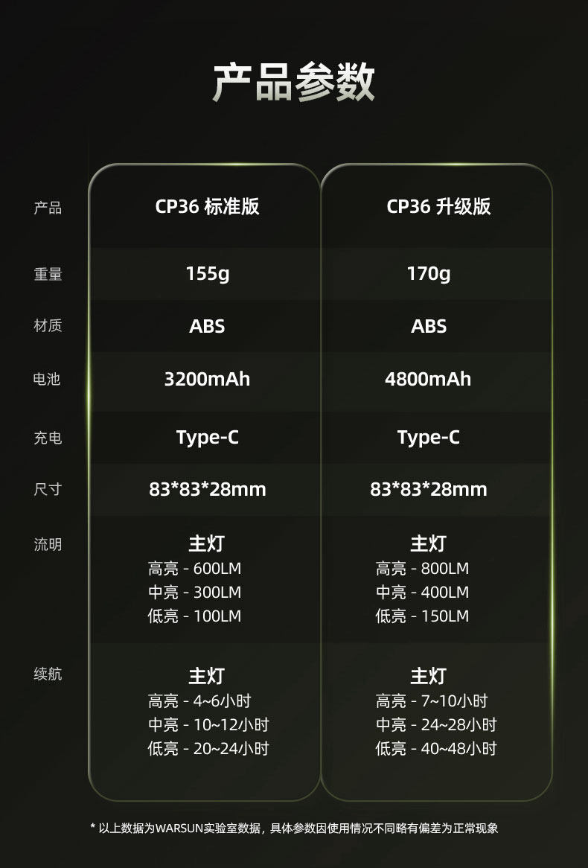Click the 170g weight value
This screenshot has height=868, width=588.
429,273
